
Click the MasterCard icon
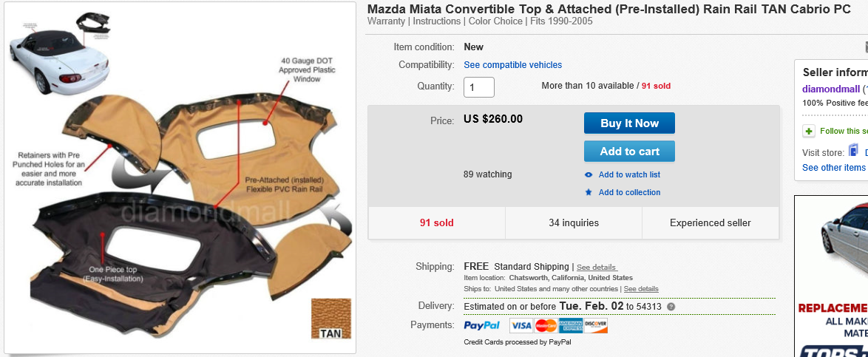point(546,325)
